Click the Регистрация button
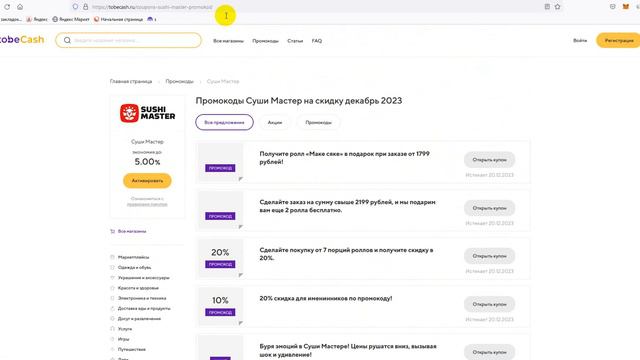Viewport: 640px width, 360px height. tap(619, 40)
